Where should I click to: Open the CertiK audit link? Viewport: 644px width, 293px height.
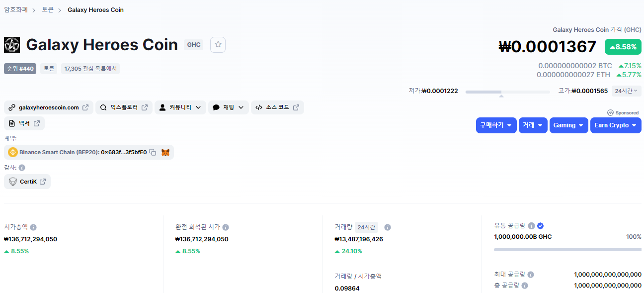click(x=28, y=182)
